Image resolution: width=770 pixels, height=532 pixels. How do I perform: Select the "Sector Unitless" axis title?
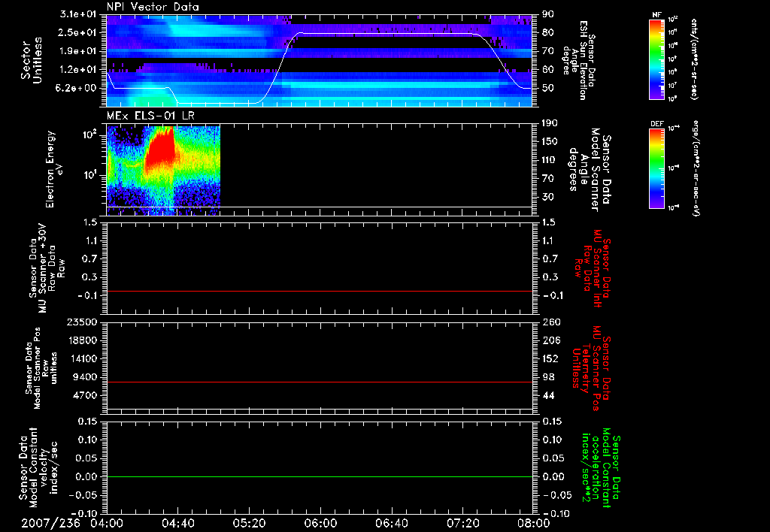(x=32, y=60)
